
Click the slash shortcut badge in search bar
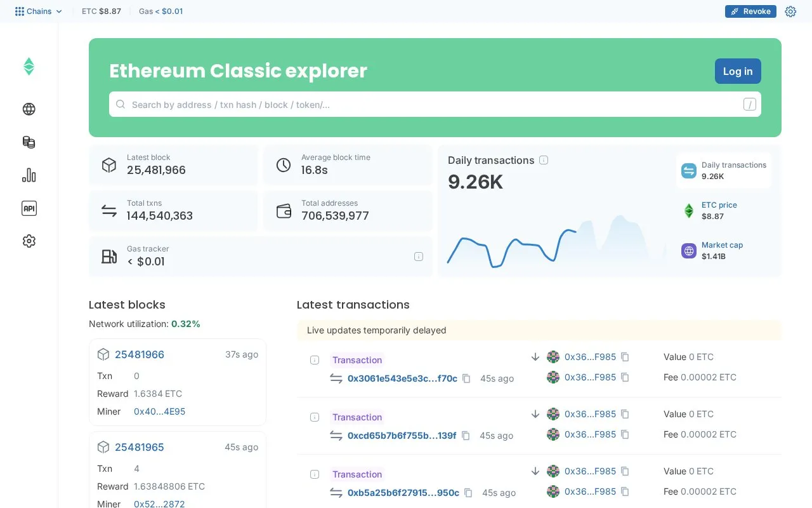coord(750,105)
